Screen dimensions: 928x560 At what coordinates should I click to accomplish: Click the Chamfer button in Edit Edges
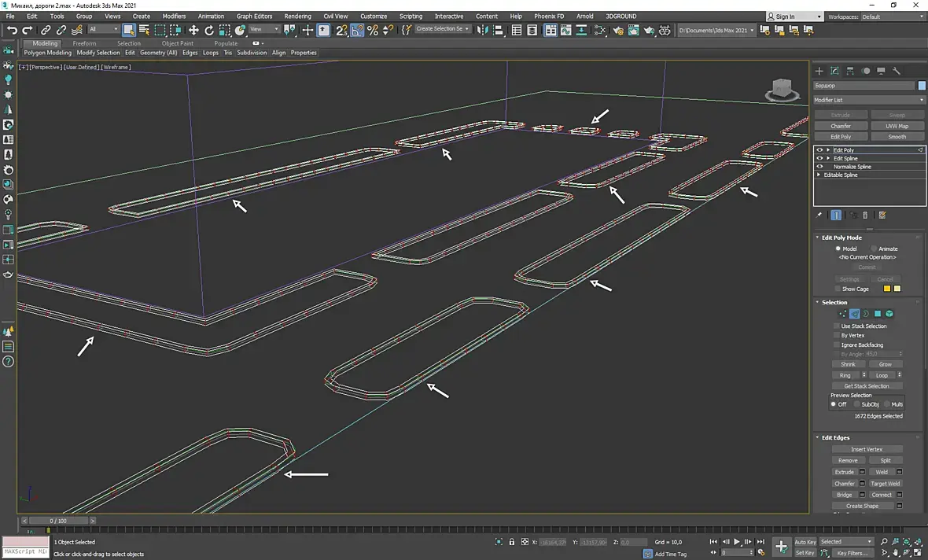[x=844, y=484]
